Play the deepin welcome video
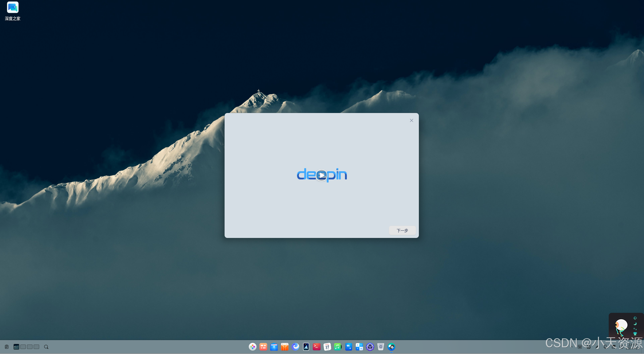 (322, 175)
